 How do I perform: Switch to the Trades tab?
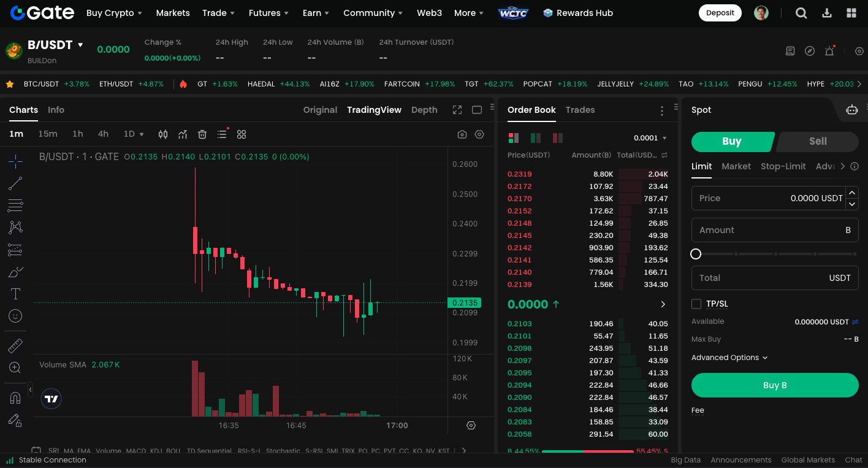pyautogui.click(x=580, y=110)
